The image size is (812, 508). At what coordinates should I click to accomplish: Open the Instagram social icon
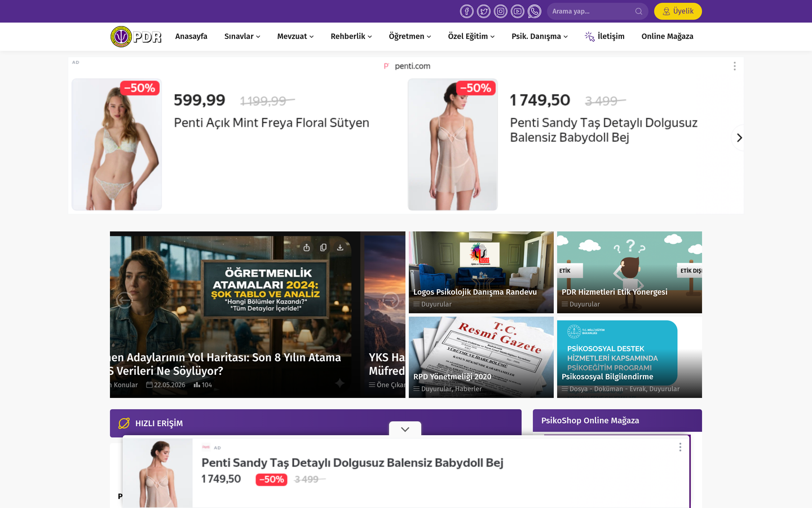pyautogui.click(x=500, y=11)
